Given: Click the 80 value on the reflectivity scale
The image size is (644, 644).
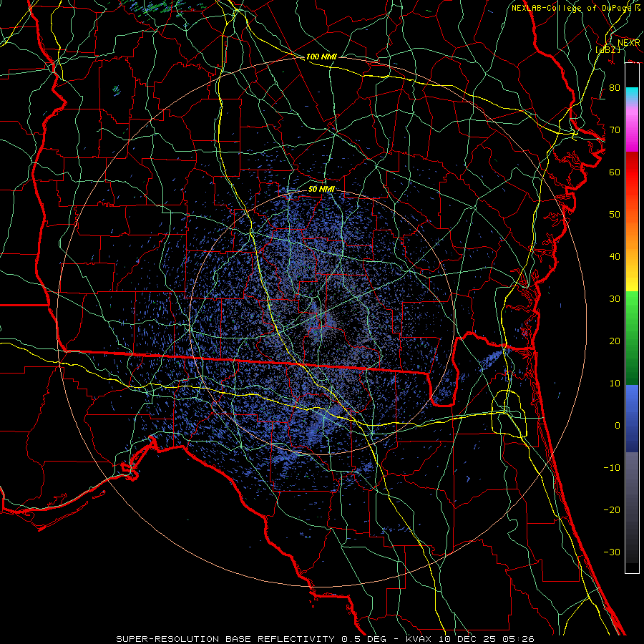Looking at the screenshot, I should click(x=615, y=88).
